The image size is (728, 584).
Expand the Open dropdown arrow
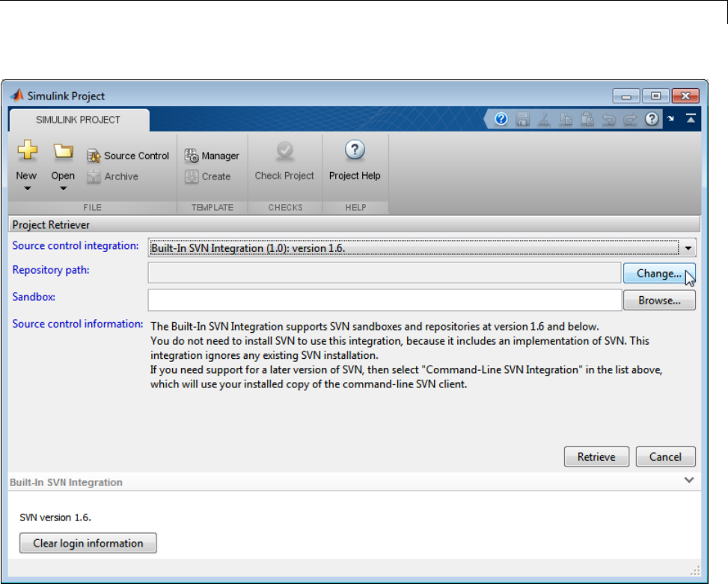pyautogui.click(x=63, y=188)
